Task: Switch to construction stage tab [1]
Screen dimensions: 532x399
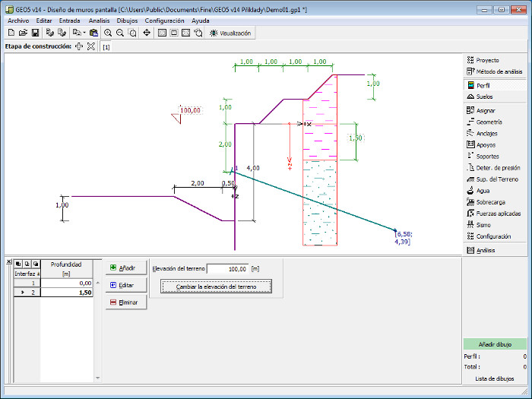Action: point(106,47)
